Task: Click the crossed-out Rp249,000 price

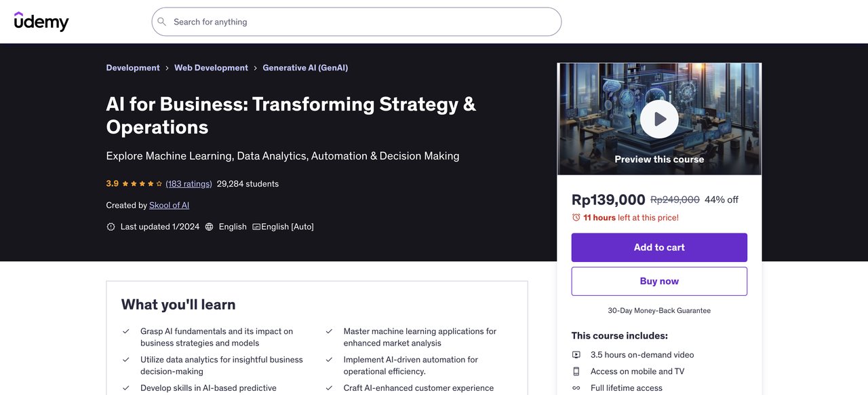Action: click(675, 200)
